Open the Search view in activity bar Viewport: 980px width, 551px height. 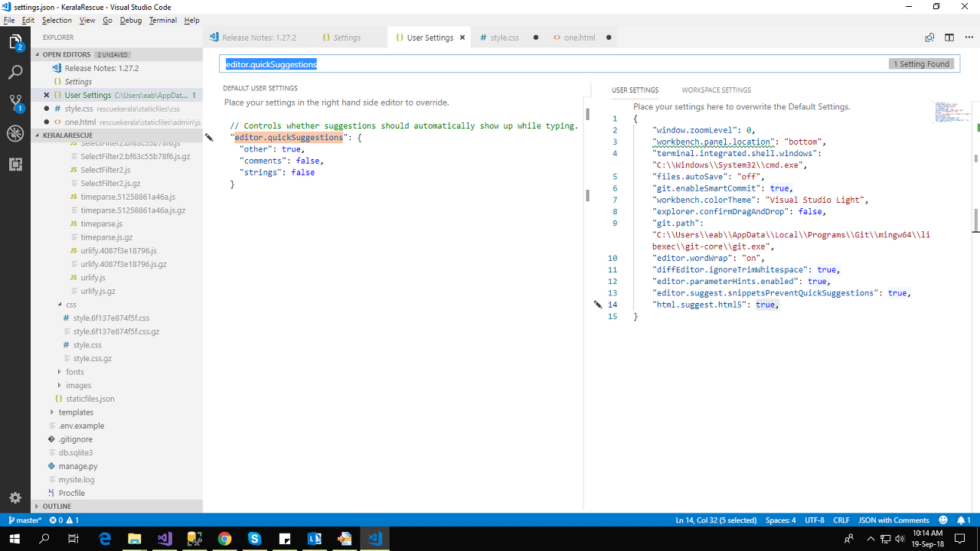click(x=15, y=73)
